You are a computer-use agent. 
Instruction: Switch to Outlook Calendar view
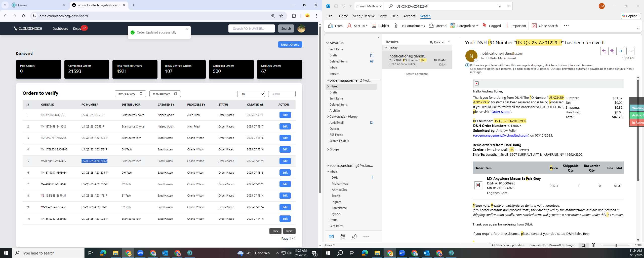click(343, 237)
